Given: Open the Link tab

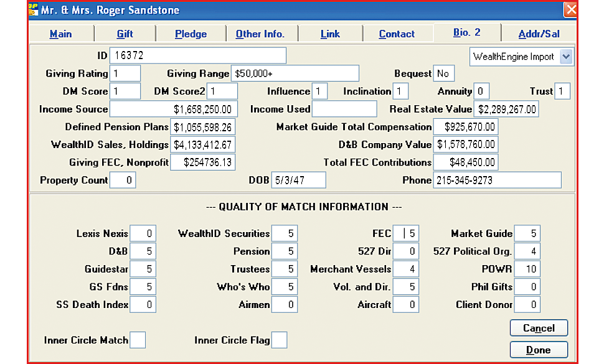Looking at the screenshot, I should 330,34.
